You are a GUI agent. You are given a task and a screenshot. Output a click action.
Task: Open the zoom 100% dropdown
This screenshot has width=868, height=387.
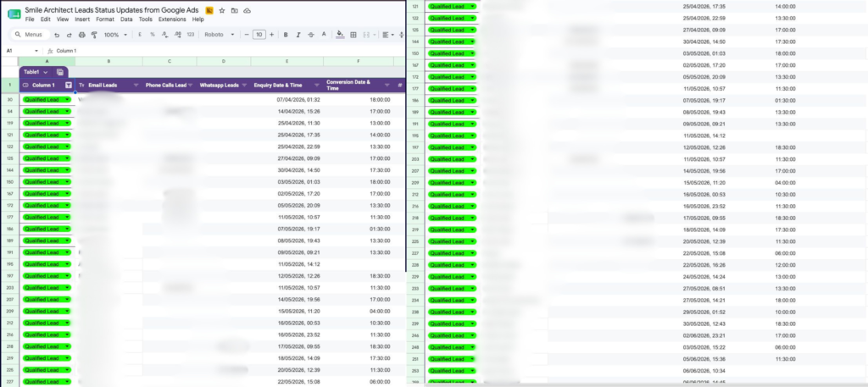pyautogui.click(x=115, y=34)
